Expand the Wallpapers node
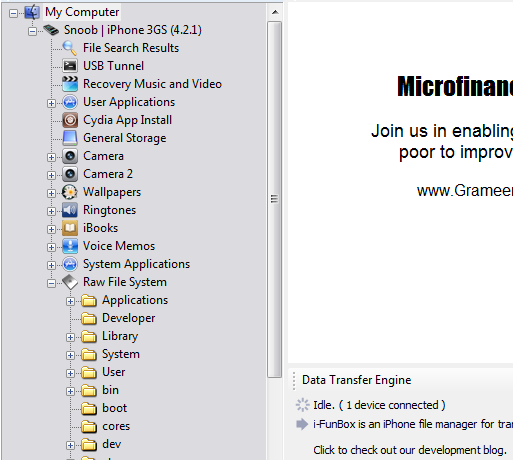 (51, 193)
